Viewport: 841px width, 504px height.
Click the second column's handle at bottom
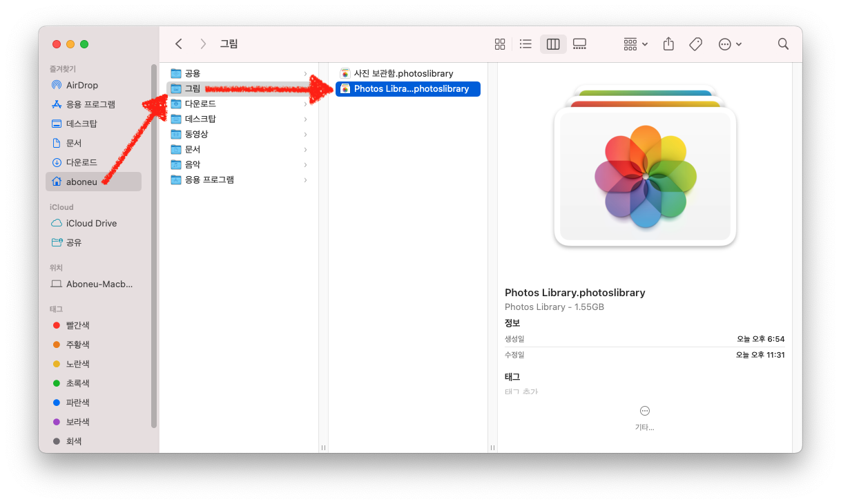tap(492, 447)
